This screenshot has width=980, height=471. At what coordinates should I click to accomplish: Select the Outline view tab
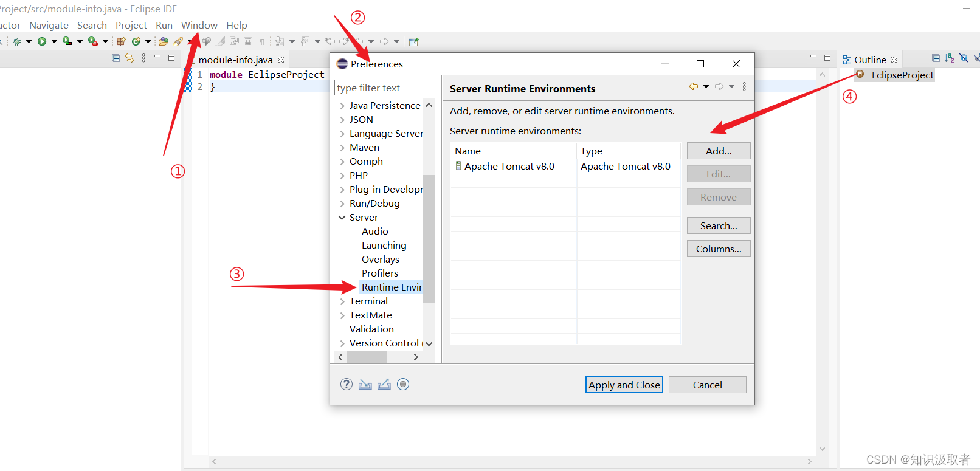[870, 60]
